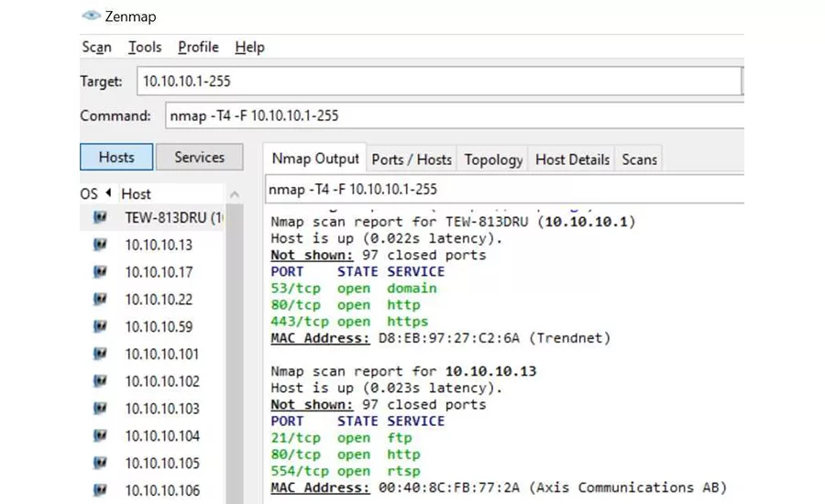Screen dimensions: 825x504
Task: Click 'Host is up (0.022s latency)' line
Action: [387, 238]
